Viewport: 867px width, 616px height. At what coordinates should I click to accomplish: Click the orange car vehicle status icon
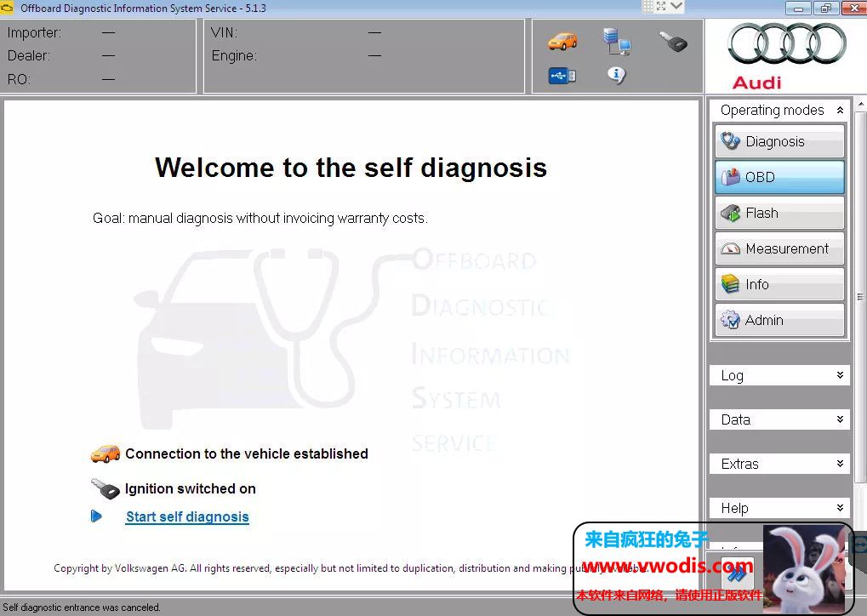tap(562, 41)
